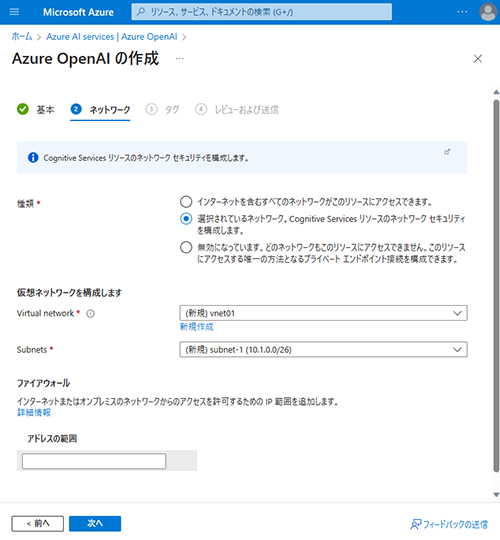Open Azure AI services | Azure OpenAI breadcrumb
Image resolution: width=500 pixels, height=540 pixels.
point(112,37)
